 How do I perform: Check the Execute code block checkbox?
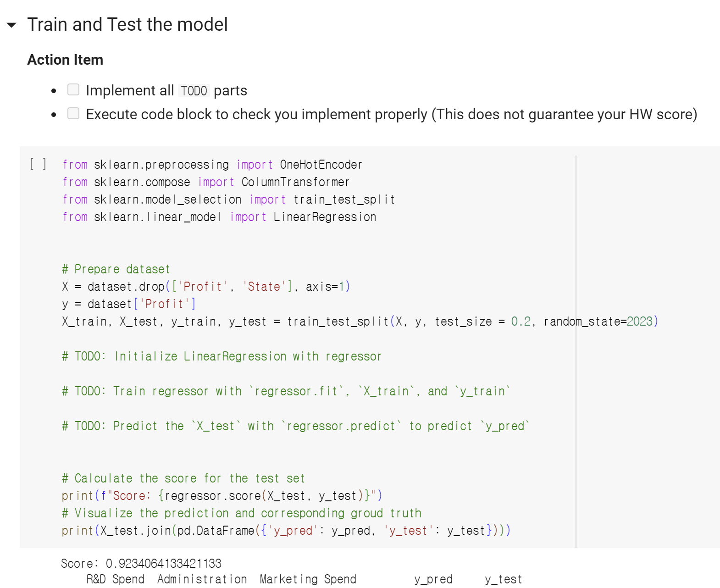[x=73, y=113]
